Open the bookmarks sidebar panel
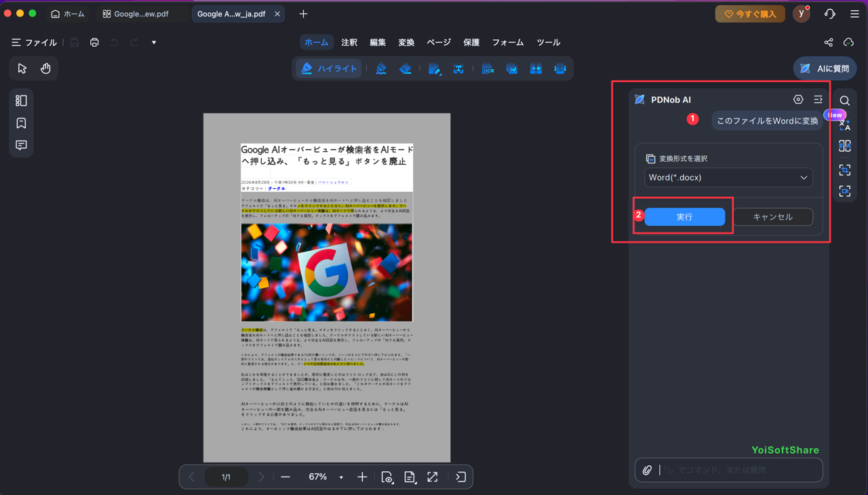This screenshot has width=868, height=495. click(x=21, y=123)
